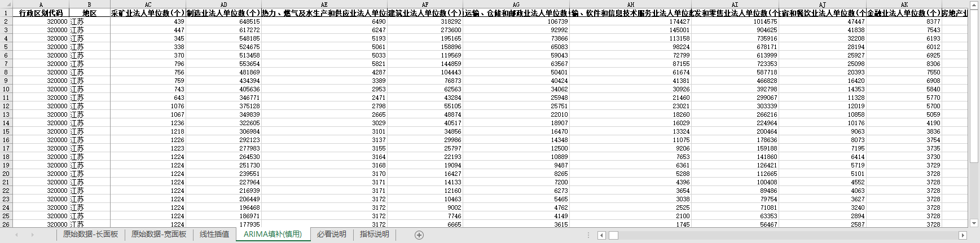Click cell value 553654

(x=223, y=64)
